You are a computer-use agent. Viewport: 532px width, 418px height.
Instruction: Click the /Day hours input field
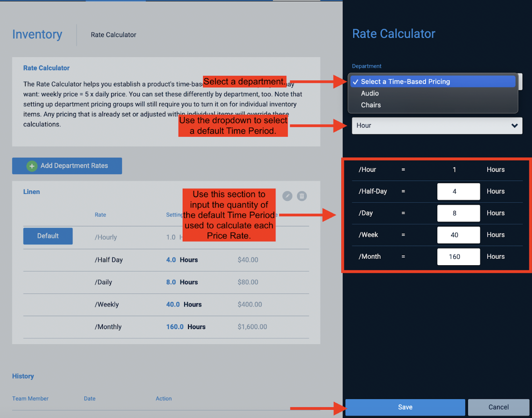[459, 213]
